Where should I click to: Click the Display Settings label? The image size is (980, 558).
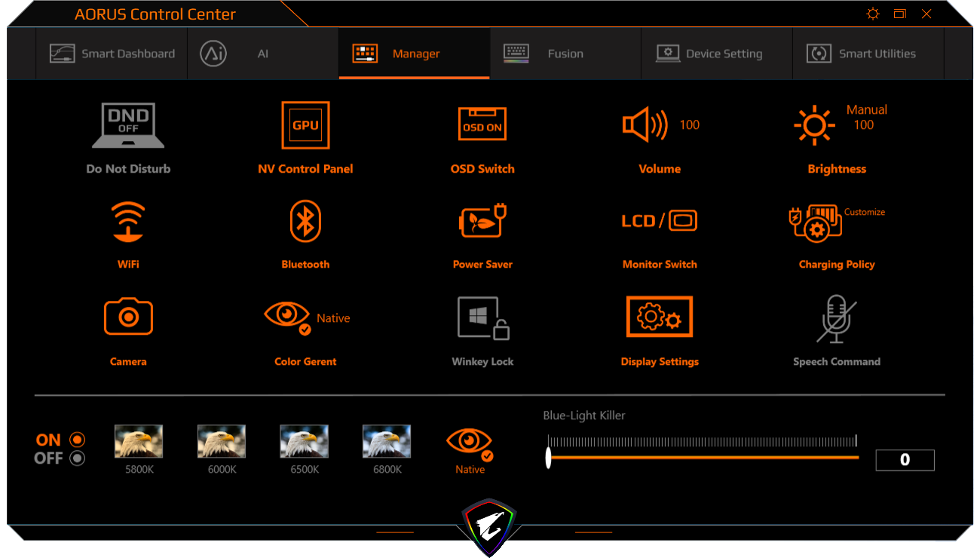pos(660,362)
